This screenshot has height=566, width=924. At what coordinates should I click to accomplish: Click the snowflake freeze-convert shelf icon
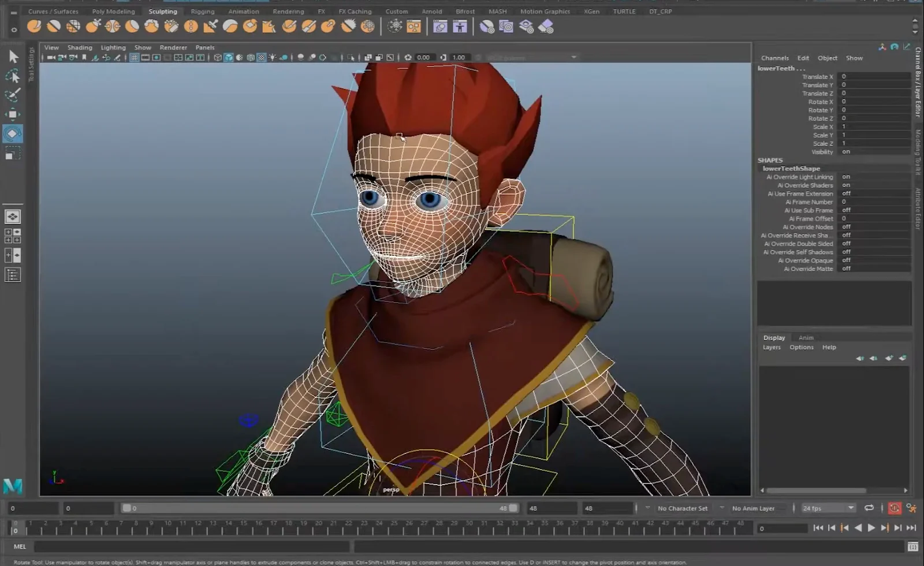[x=395, y=26]
